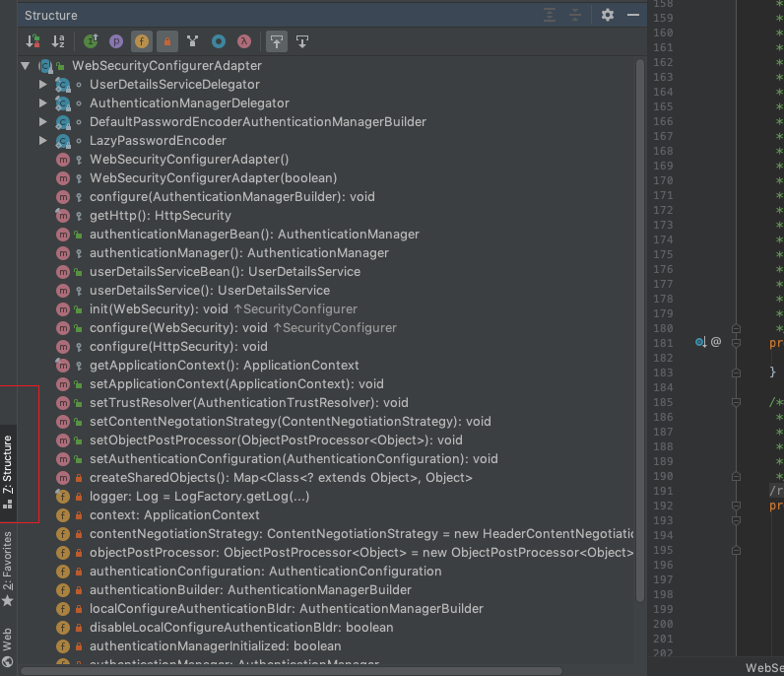Select configure(HttpSecurity): void method
This screenshot has height=676, width=784.
tap(178, 347)
